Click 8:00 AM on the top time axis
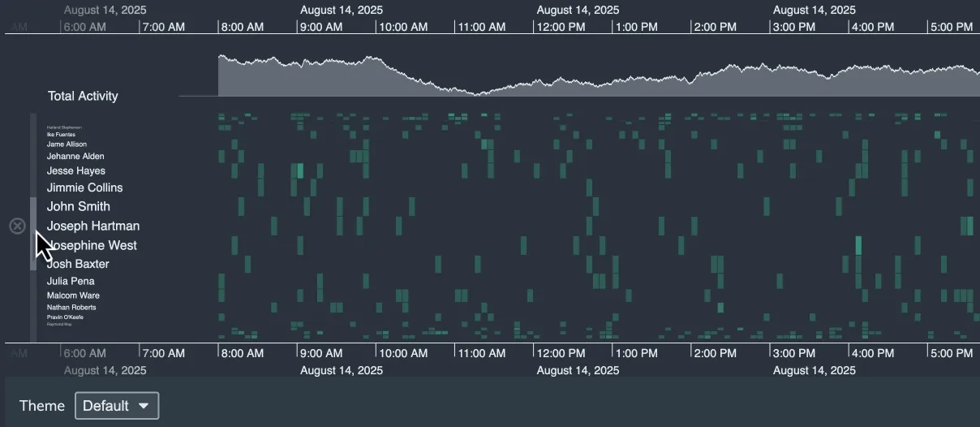This screenshot has height=427, width=980. click(x=242, y=27)
